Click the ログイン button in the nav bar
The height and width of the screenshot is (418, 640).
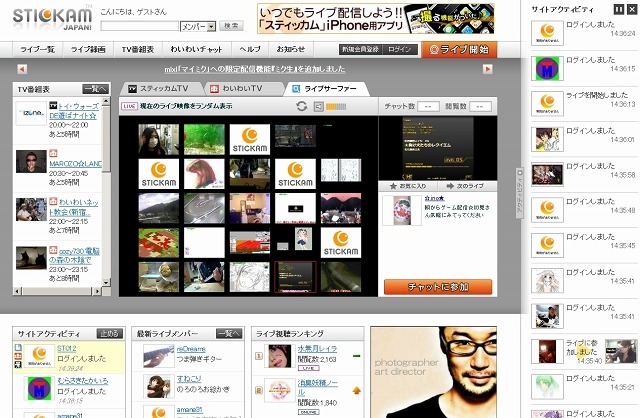point(400,49)
